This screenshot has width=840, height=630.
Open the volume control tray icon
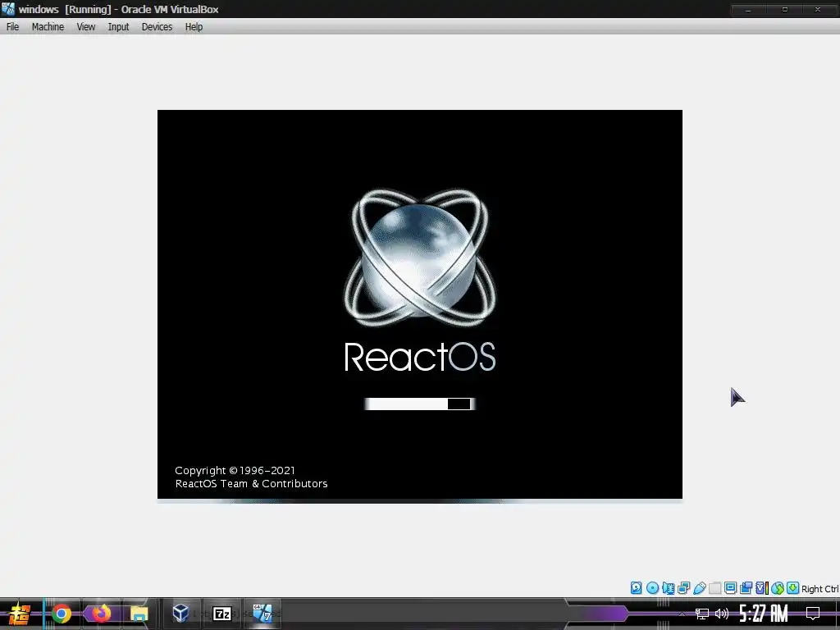722,614
